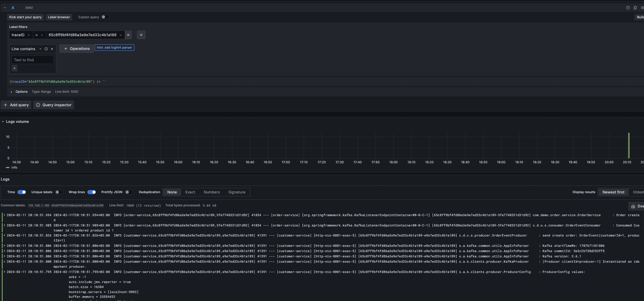Add another line filter text plus
This screenshot has width=644, height=301.
point(15,68)
